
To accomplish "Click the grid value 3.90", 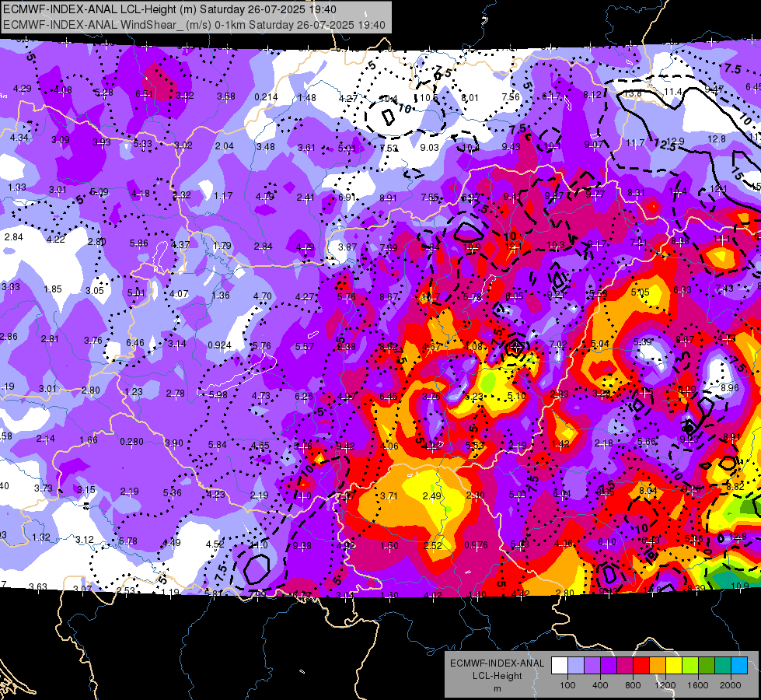I will point(174,443).
